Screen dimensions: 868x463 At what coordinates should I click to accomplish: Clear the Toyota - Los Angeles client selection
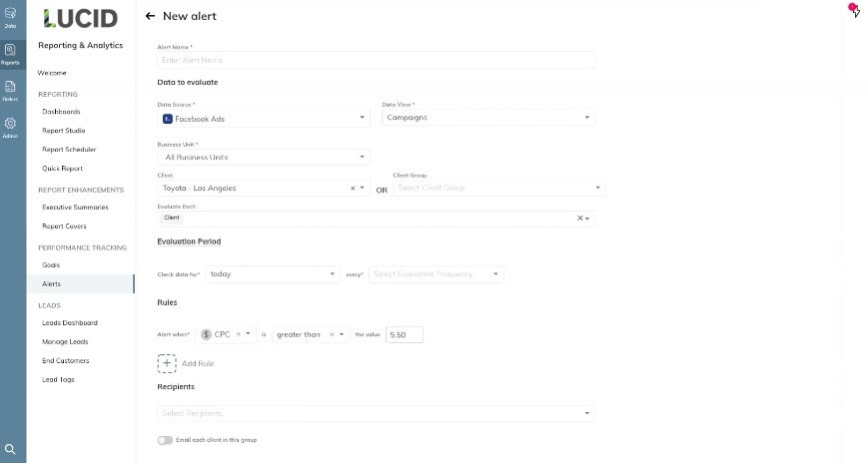pos(353,188)
